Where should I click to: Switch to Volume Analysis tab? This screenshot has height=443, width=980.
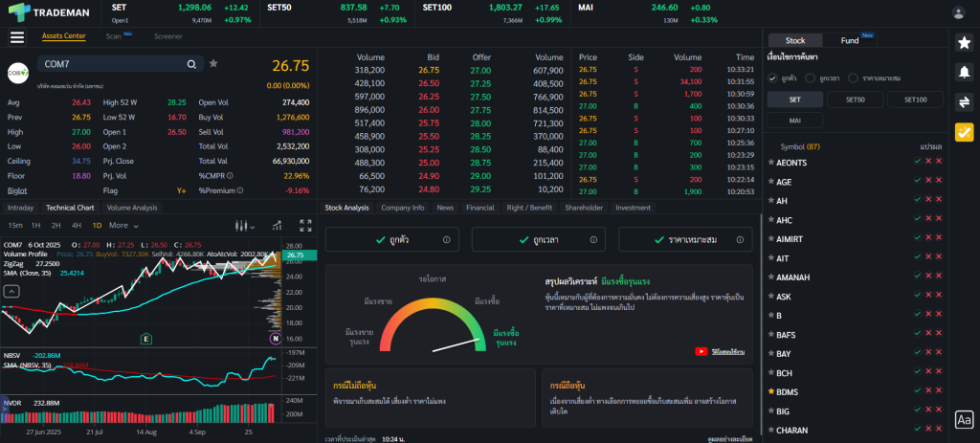[x=132, y=207]
